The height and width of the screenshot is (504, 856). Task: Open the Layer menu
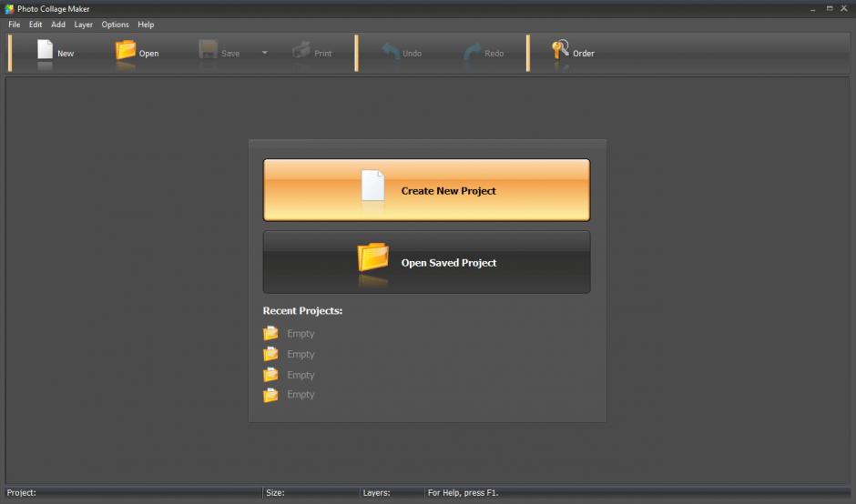84,25
